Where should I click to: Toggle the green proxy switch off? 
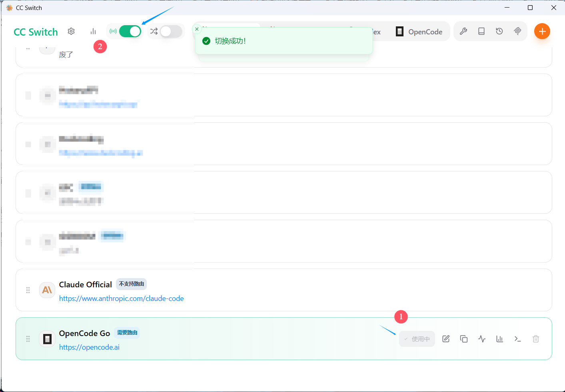130,31
